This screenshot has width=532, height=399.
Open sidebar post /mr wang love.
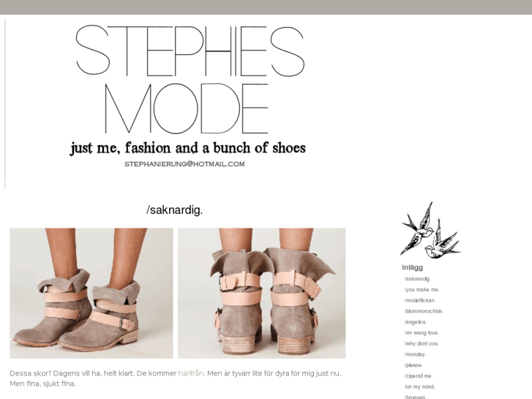[422, 333]
